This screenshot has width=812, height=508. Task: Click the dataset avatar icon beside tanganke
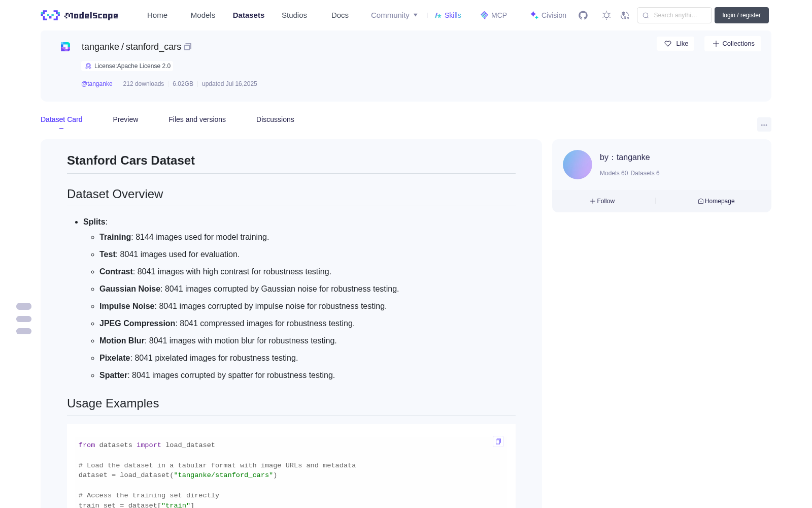(x=65, y=47)
